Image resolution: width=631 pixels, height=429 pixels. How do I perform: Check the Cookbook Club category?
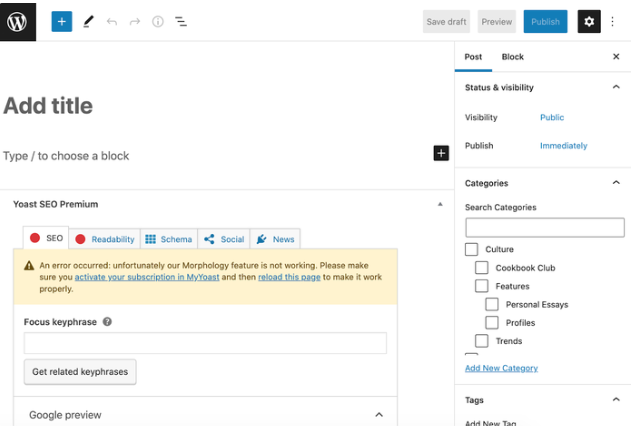tap(482, 268)
